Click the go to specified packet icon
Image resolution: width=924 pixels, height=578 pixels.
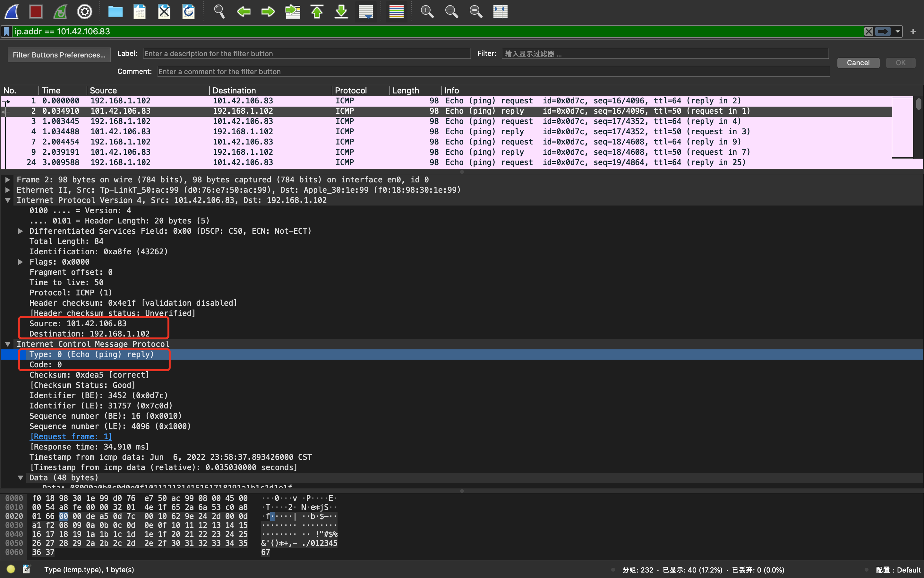click(293, 12)
